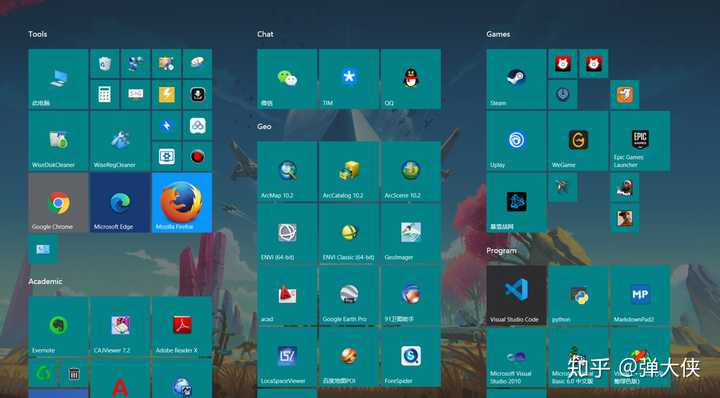Open Mozilla Firefox tile
Image resolution: width=720 pixels, height=398 pixels.
[182, 202]
